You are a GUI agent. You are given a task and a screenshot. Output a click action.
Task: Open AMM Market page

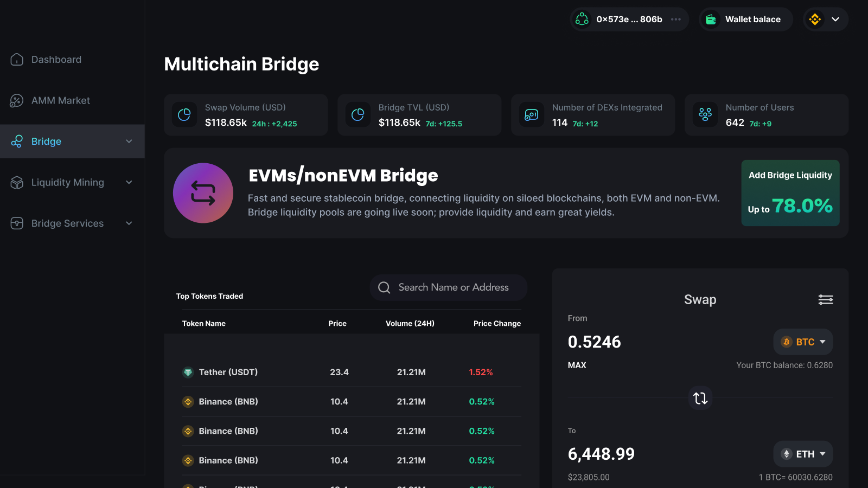point(60,101)
